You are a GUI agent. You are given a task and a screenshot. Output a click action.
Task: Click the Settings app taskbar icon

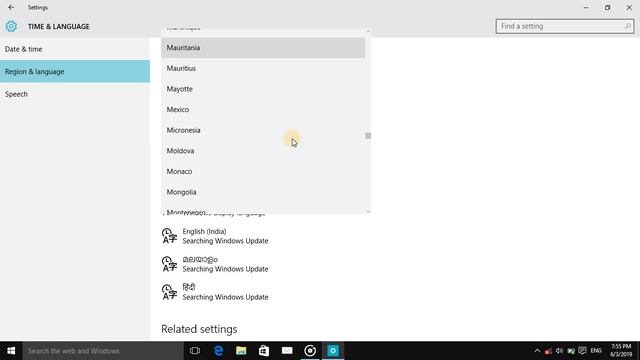coord(333,351)
